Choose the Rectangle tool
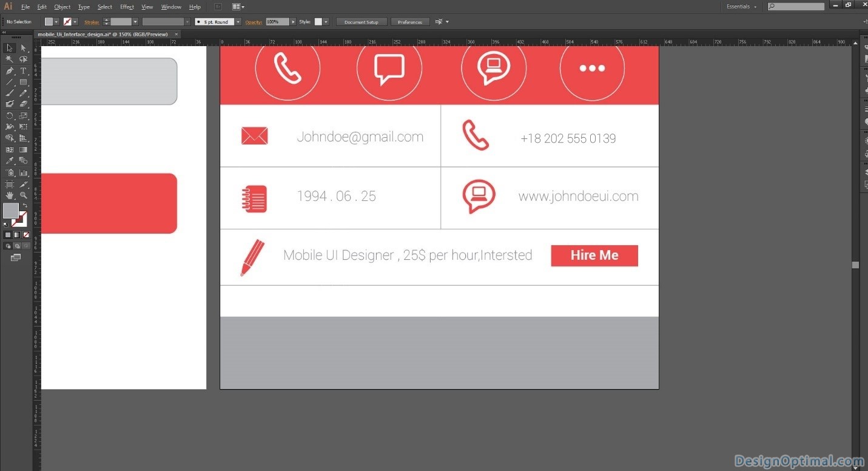The width and height of the screenshot is (868, 471). (x=23, y=82)
